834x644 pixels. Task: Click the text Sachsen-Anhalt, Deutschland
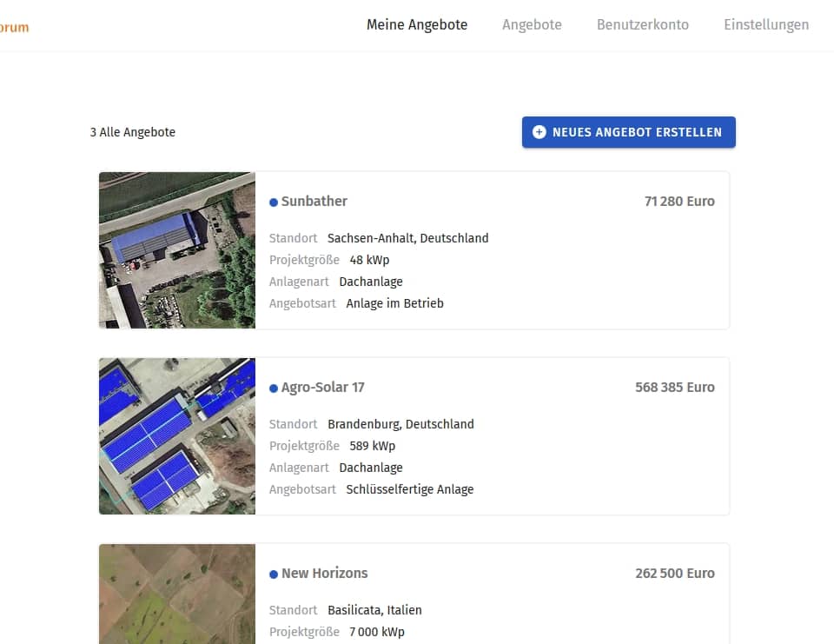(x=408, y=238)
